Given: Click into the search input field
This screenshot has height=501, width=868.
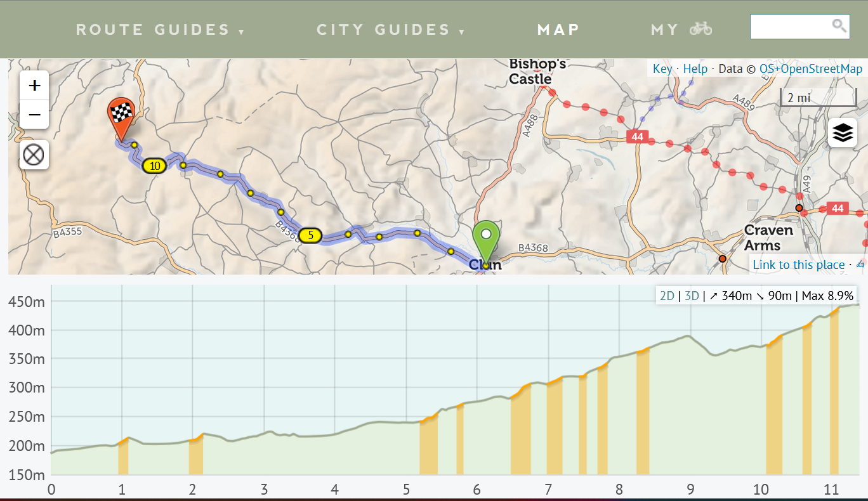Looking at the screenshot, I should pos(790,27).
